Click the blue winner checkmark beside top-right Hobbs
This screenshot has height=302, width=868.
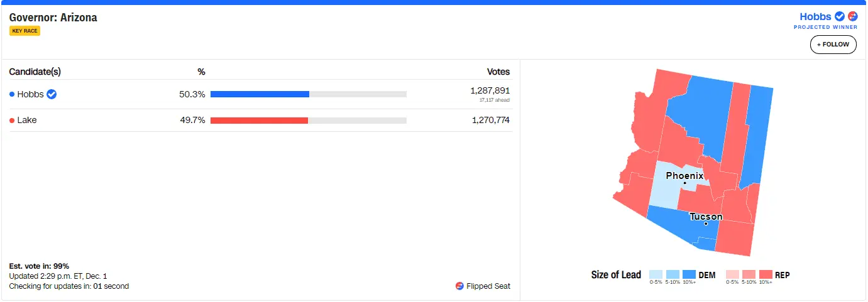pyautogui.click(x=840, y=17)
